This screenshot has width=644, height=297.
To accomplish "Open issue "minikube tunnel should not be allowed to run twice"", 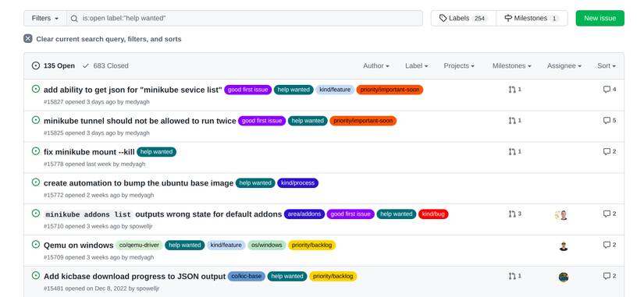I will 140,121.
